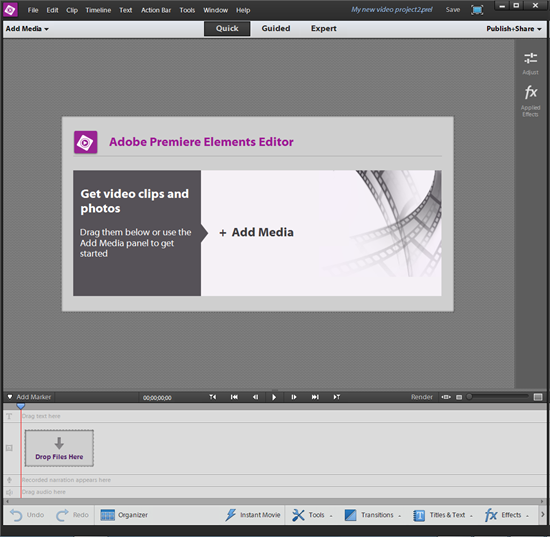550x537 pixels.
Task: Open the Organizer
Action: tap(124, 515)
